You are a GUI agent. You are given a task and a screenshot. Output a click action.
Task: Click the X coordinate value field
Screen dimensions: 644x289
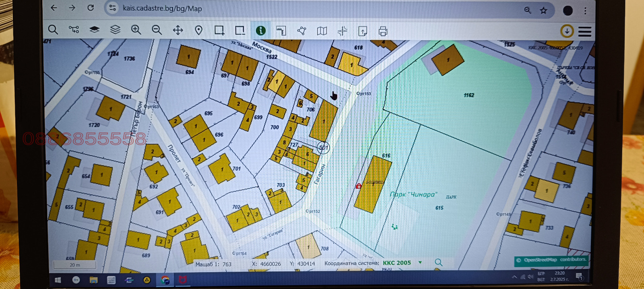point(270,264)
